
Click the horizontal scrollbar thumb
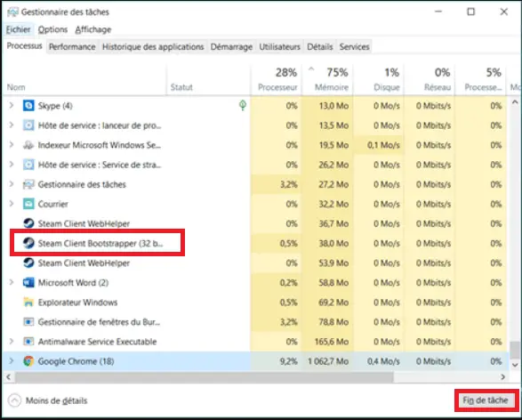pyautogui.click(x=204, y=377)
